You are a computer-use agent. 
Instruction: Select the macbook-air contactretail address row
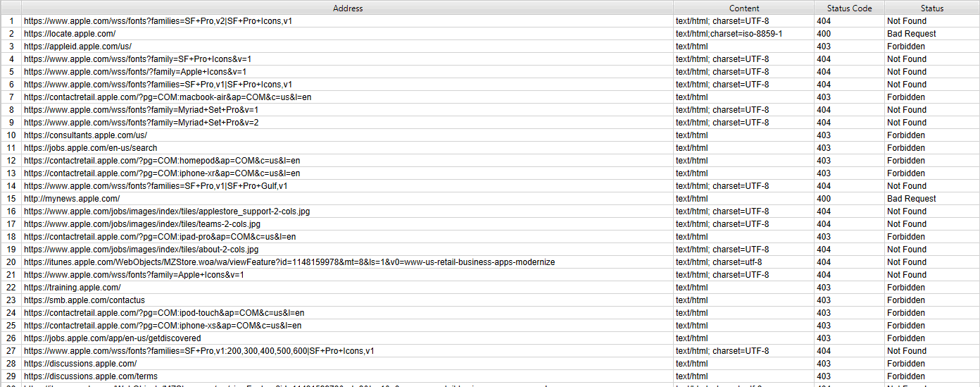coord(168,97)
